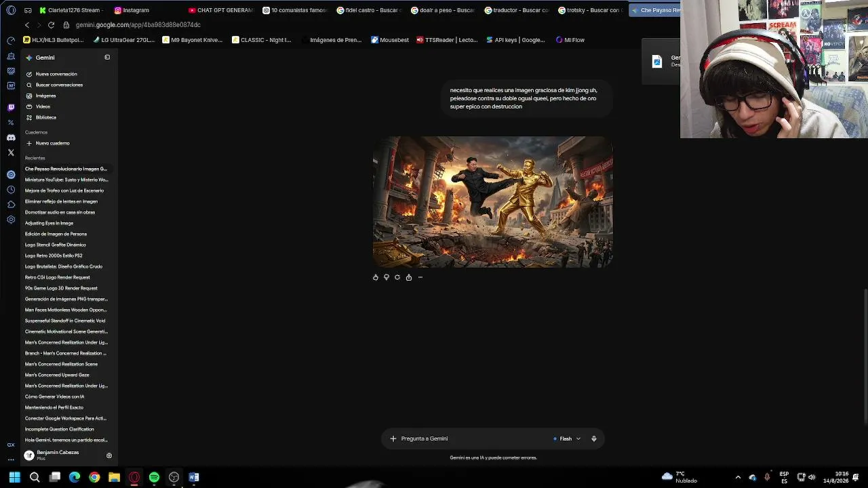Viewport: 868px width, 488px height.
Task: Open extensions cube icon in Opera sidebar
Action: [x=11, y=205]
